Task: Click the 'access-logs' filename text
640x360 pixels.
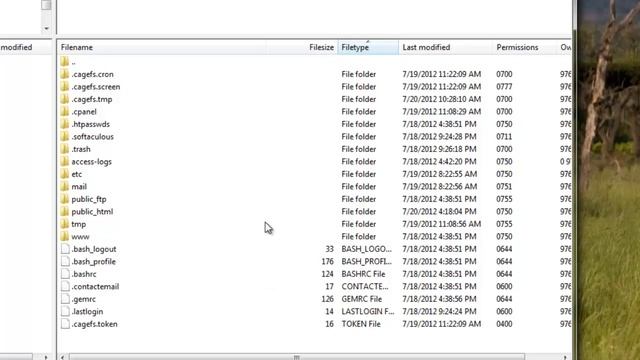Action: click(91, 162)
